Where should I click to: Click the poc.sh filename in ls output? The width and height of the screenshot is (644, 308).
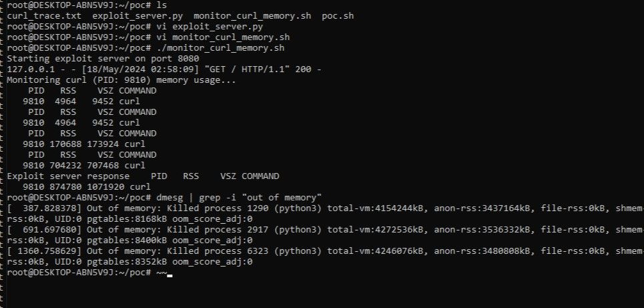point(338,15)
